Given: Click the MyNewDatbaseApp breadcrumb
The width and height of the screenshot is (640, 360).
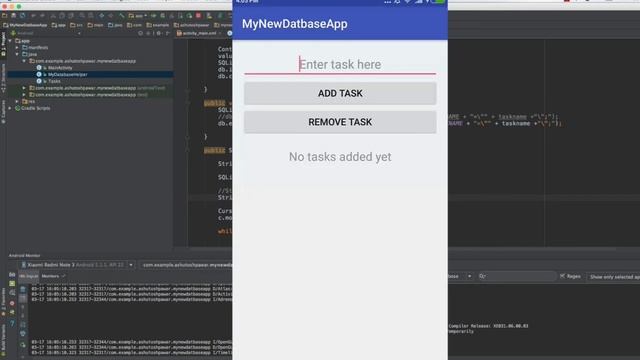Looking at the screenshot, I should (25, 25).
